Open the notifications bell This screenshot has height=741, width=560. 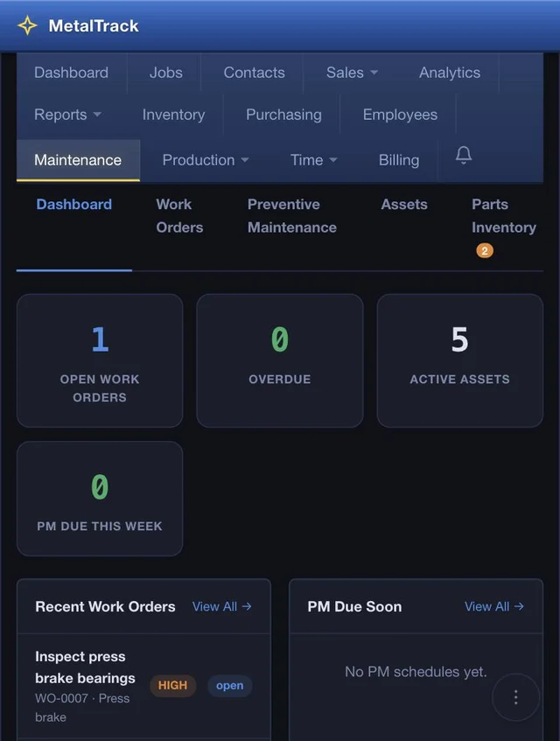pos(463,155)
